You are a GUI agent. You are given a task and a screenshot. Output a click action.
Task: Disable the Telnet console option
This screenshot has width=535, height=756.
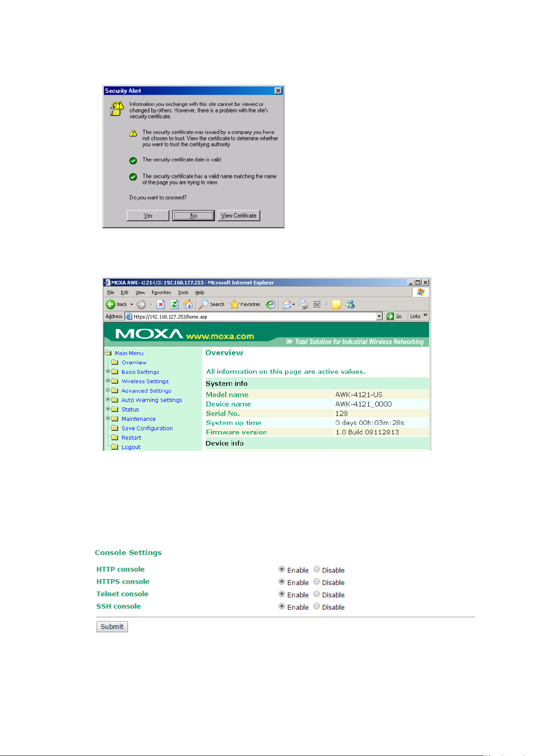tap(317, 594)
